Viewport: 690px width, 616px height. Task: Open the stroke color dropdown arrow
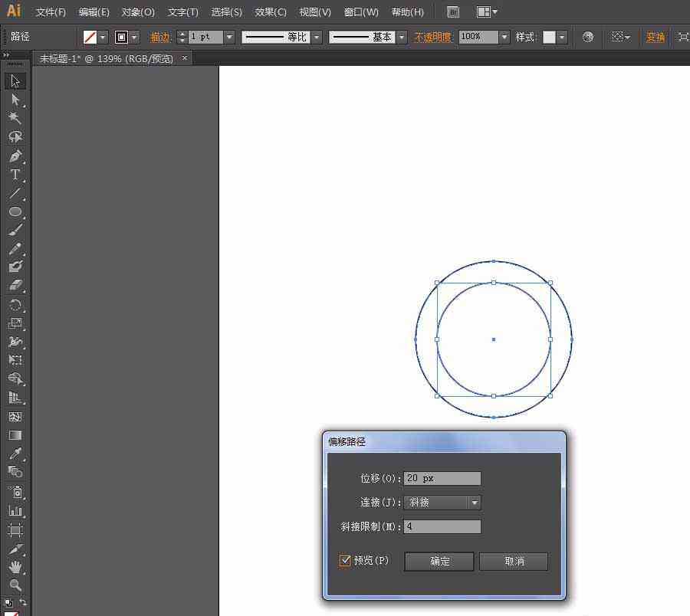[134, 38]
